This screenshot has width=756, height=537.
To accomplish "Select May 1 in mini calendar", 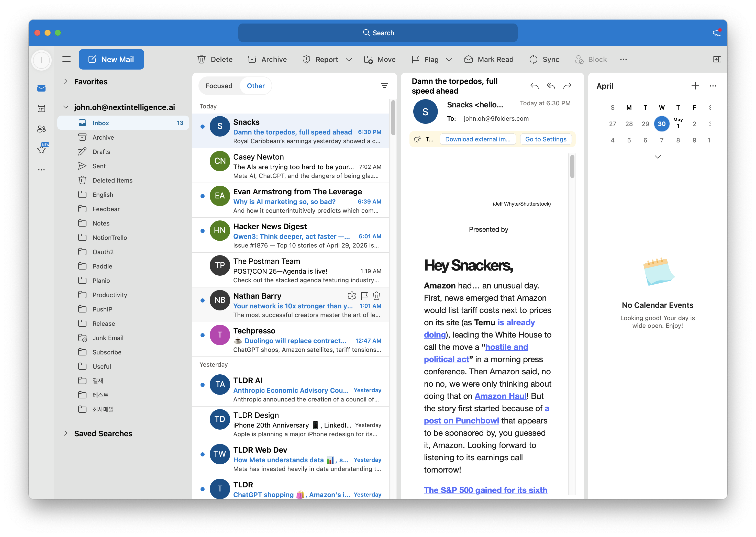I will point(678,123).
